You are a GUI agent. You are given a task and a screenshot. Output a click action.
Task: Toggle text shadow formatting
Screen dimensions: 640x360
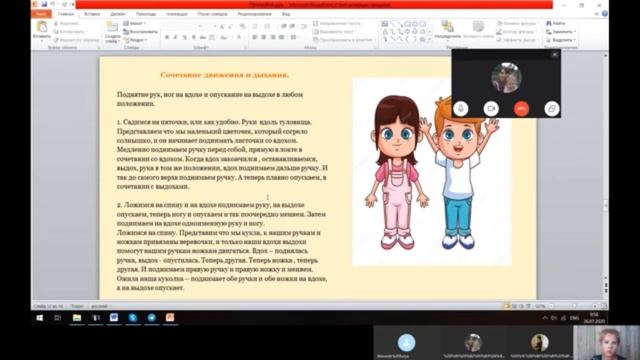coord(193,37)
